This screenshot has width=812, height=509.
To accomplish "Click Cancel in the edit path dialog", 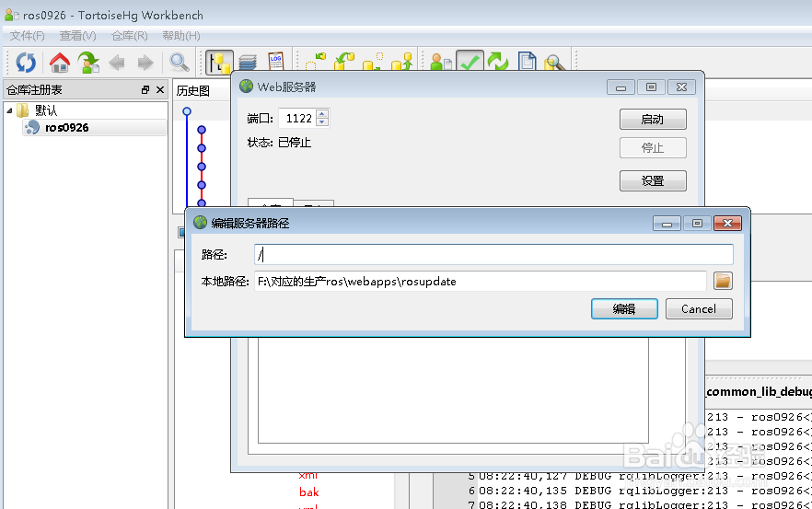I will point(699,308).
